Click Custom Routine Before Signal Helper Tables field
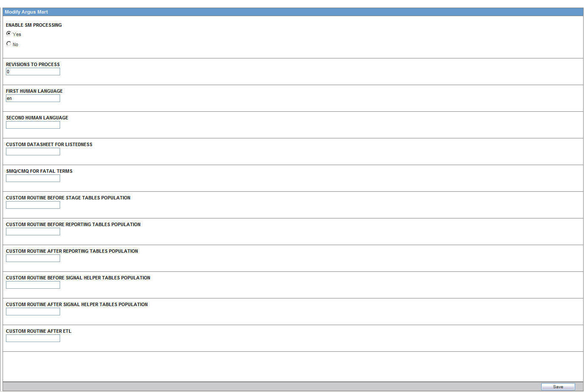The width and height of the screenshot is (584, 392). coord(33,285)
